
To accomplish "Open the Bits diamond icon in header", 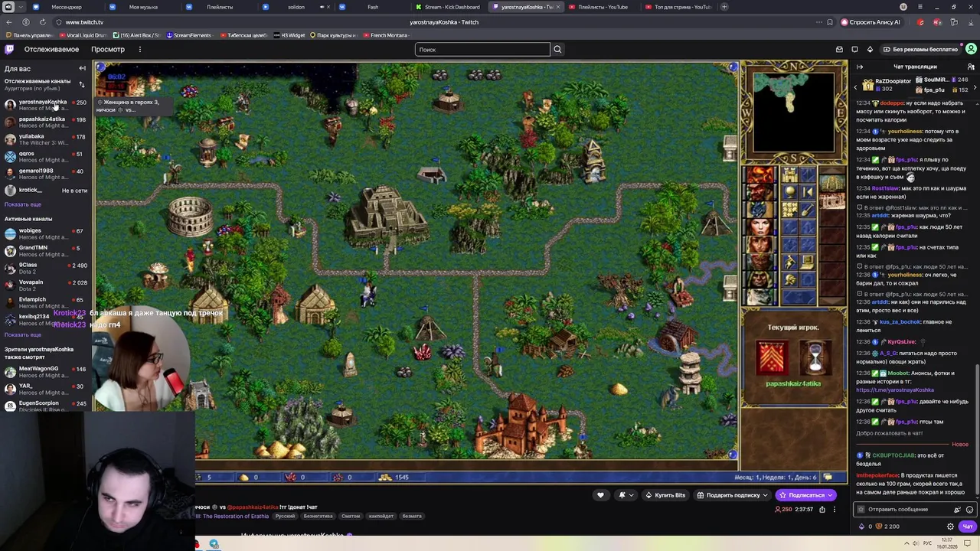I will 870,49.
